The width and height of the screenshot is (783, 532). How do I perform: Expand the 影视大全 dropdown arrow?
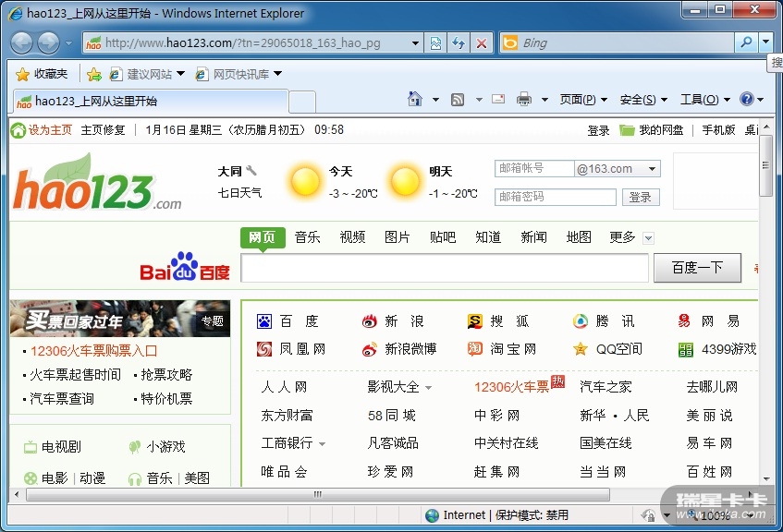428,388
